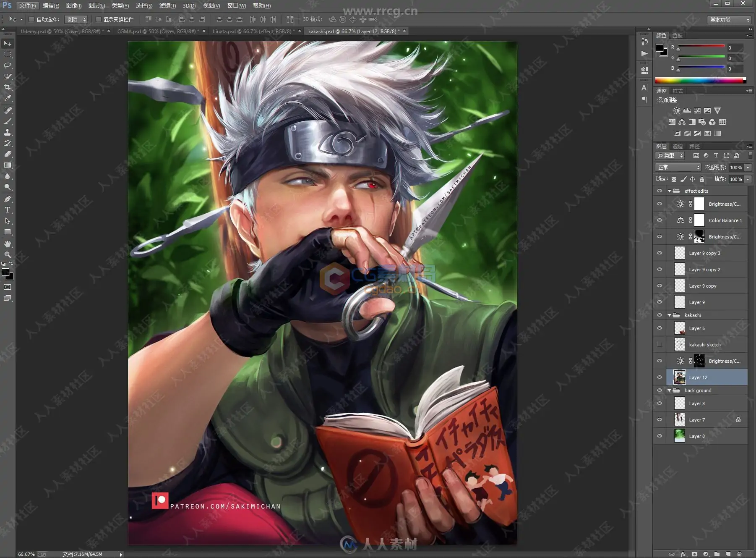Change screen mode icon in toolbar

click(8, 298)
